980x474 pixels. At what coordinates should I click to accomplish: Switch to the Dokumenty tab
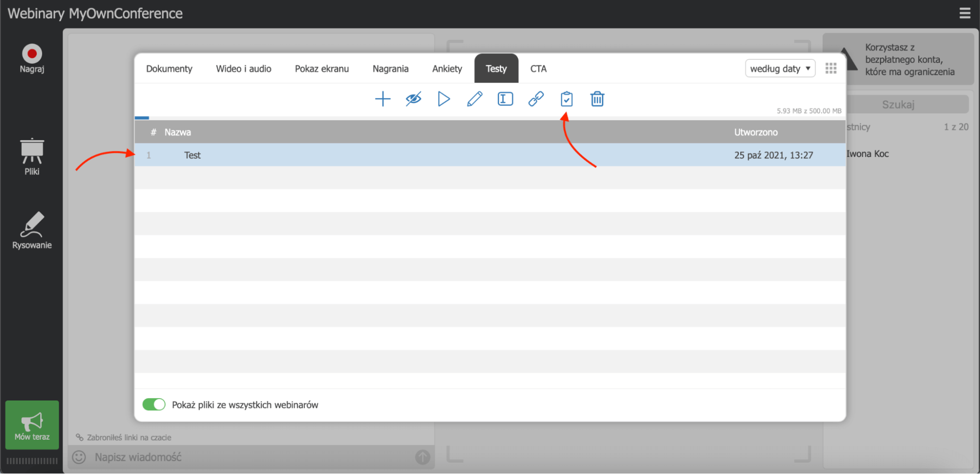click(x=169, y=69)
